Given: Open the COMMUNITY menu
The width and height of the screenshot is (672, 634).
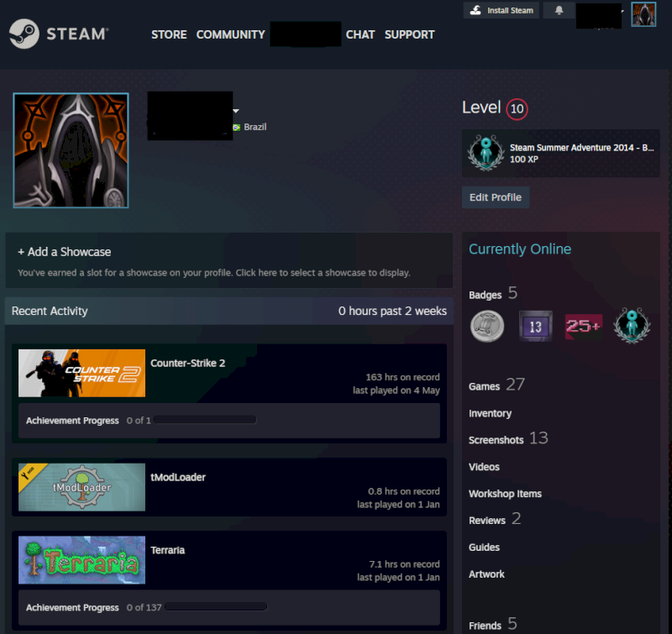Looking at the screenshot, I should [230, 34].
